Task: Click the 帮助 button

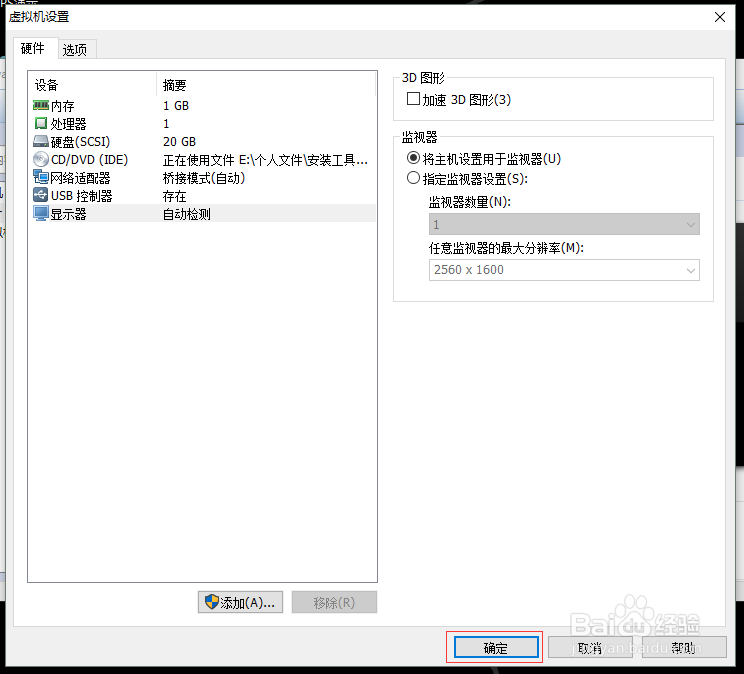Action: click(x=684, y=647)
